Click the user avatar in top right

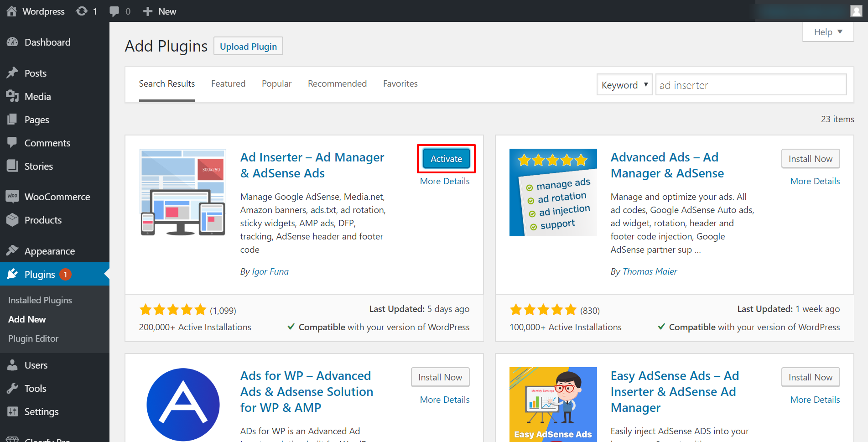[856, 11]
